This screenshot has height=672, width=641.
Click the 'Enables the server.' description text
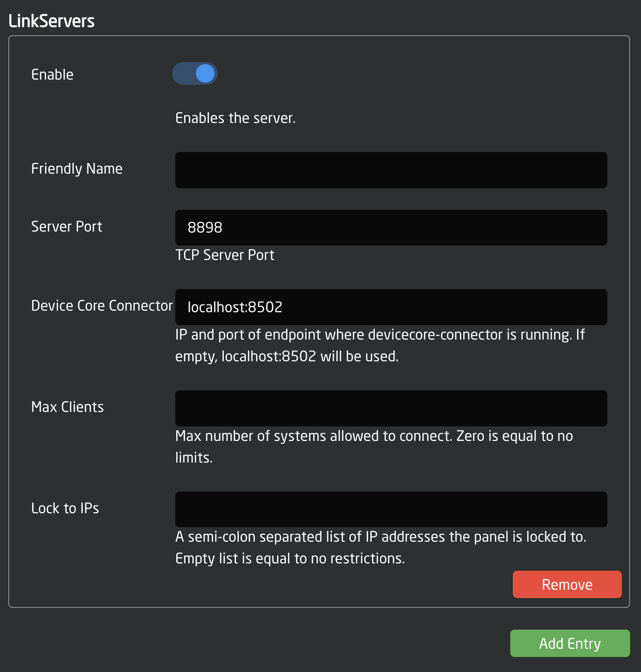click(x=235, y=118)
